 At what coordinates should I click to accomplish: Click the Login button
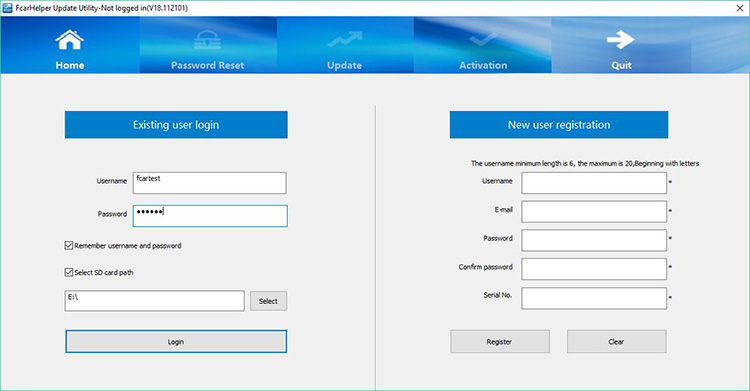(x=176, y=341)
